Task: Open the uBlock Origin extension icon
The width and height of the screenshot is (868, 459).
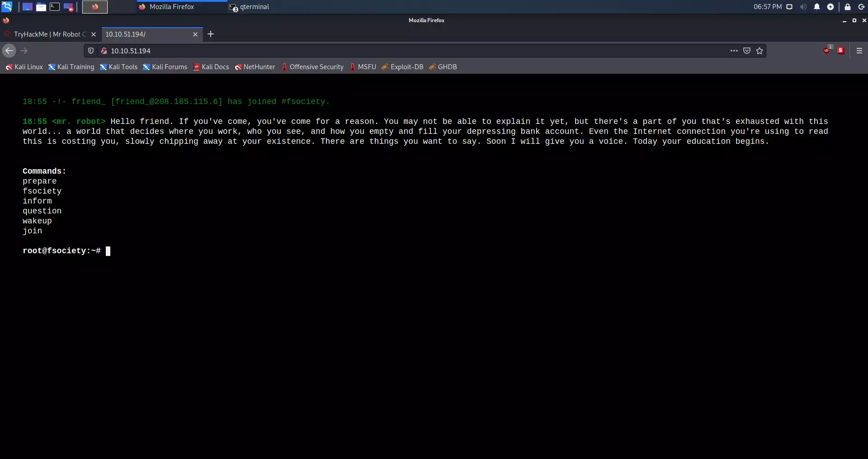Action: pos(827,51)
